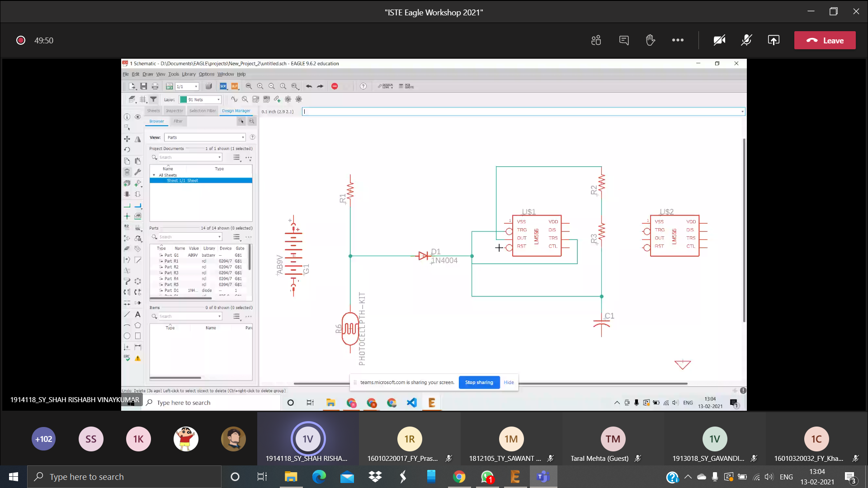Open the Draw menu in EAGLE
The height and width of the screenshot is (488, 868).
click(147, 74)
